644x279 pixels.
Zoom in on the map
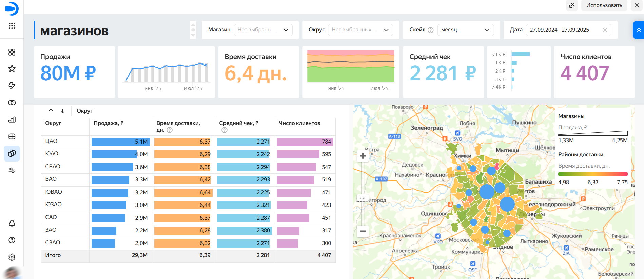tap(363, 156)
